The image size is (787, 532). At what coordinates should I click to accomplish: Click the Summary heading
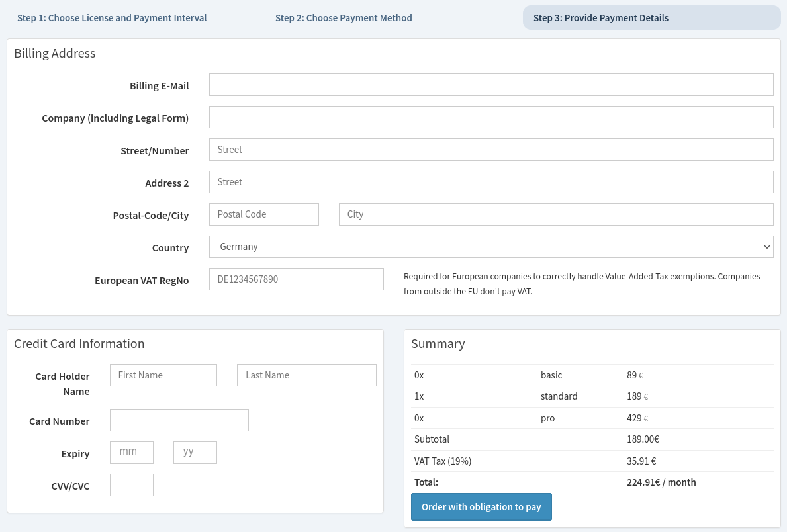pos(438,344)
